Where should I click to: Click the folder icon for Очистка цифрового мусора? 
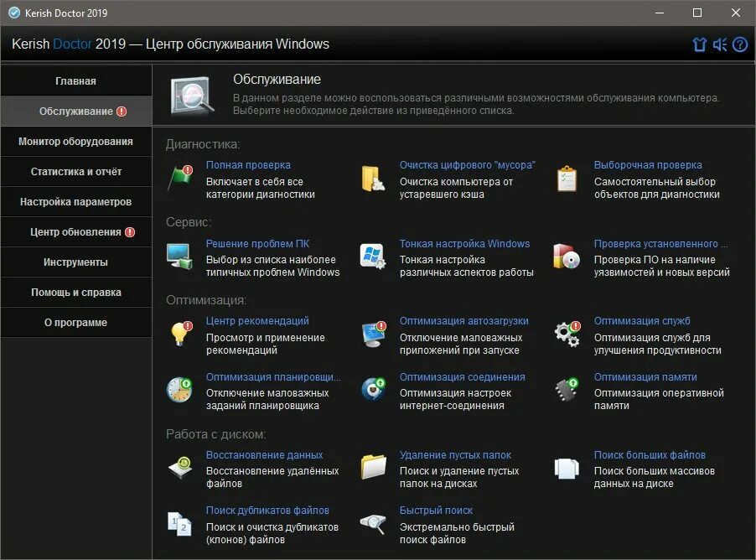coord(373,179)
